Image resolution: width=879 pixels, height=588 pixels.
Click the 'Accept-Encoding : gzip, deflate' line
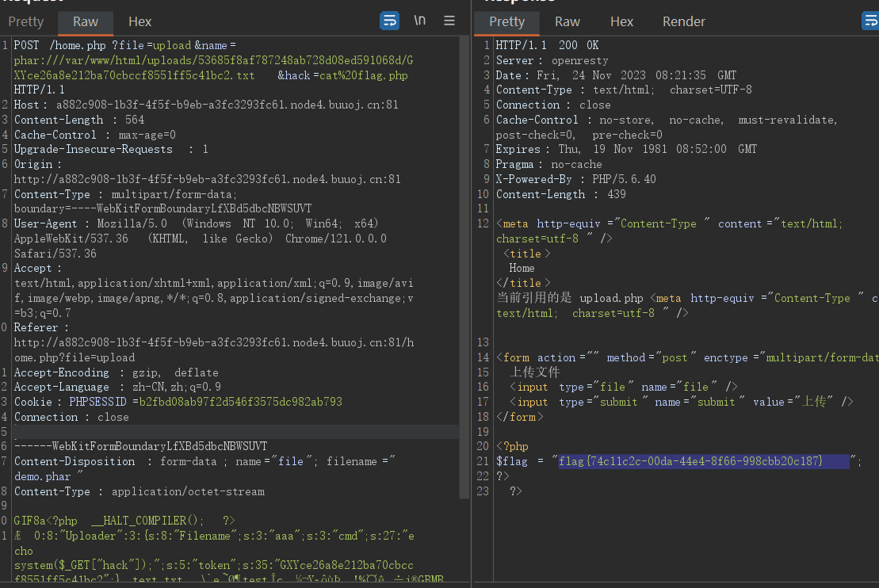(116, 372)
